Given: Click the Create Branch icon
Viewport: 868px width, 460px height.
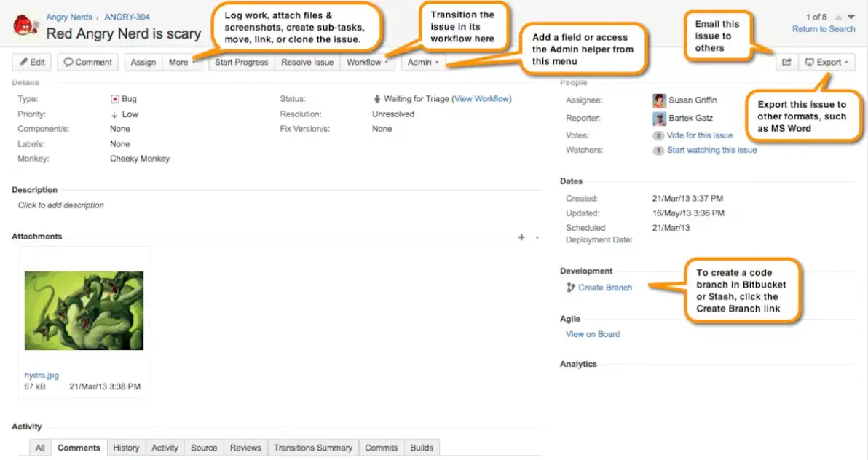Looking at the screenshot, I should coord(570,287).
